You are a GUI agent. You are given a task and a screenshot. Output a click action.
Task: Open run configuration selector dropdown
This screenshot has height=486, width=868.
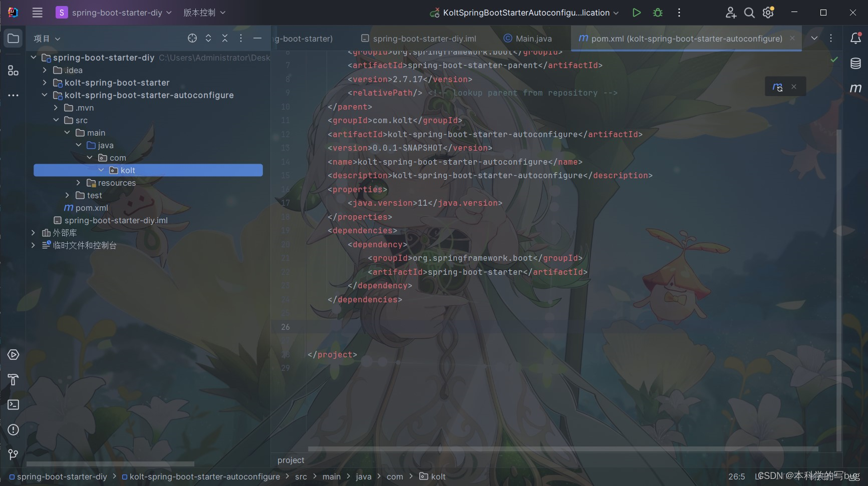524,13
